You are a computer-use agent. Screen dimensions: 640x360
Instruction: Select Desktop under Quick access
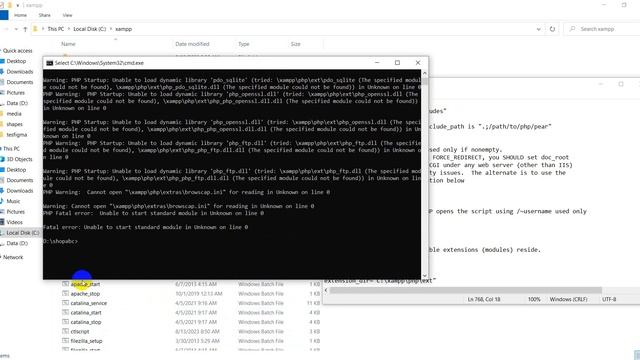(16, 61)
